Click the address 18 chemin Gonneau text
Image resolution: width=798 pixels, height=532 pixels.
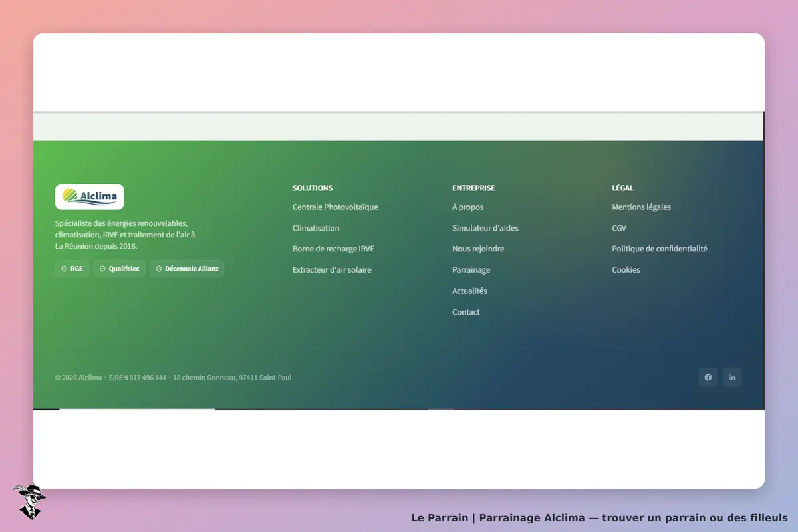coord(232,378)
